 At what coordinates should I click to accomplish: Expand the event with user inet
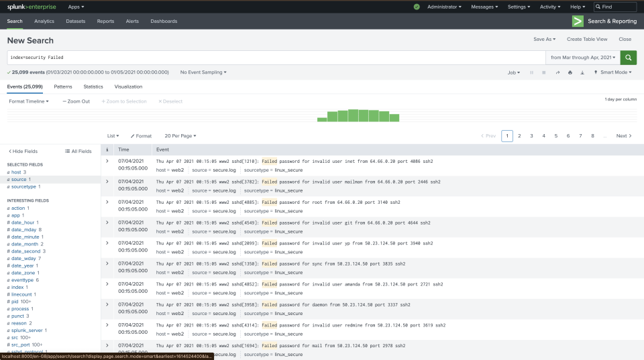[x=107, y=162]
